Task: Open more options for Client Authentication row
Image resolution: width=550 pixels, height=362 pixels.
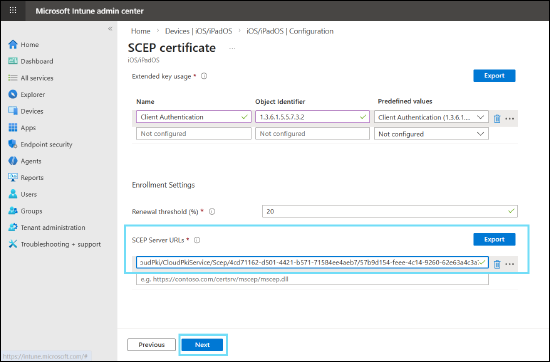Action: coord(510,119)
